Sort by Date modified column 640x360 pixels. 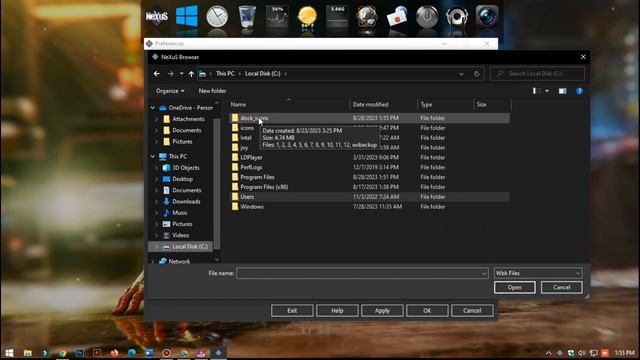[x=384, y=104]
